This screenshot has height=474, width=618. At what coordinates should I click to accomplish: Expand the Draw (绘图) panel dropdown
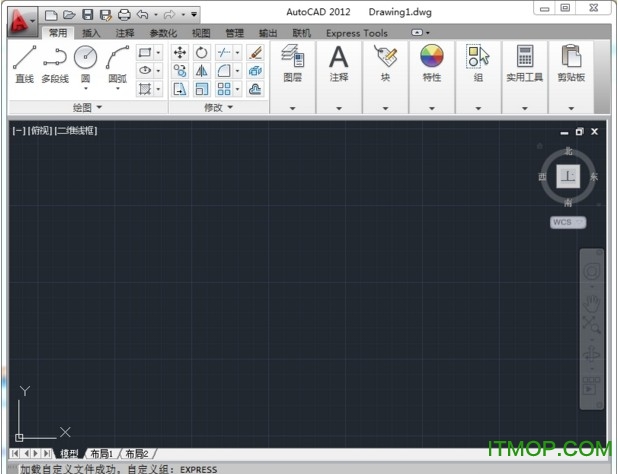tap(86, 106)
